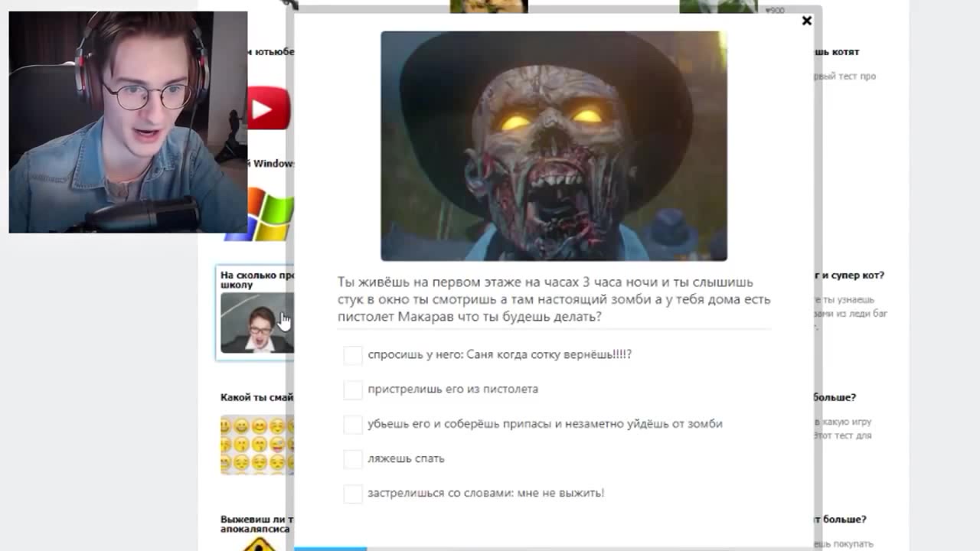The image size is (980, 551).
Task: Click the Windows logo quiz icon
Action: click(269, 214)
